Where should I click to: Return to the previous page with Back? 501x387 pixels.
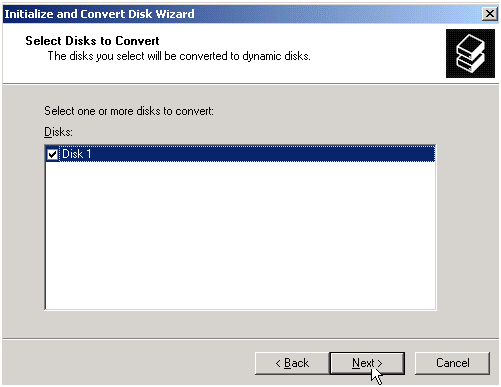(x=292, y=363)
